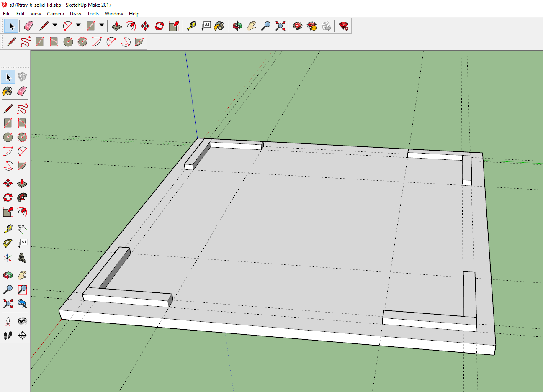This screenshot has height=392, width=543.
Task: Activate the Look Around eye tool
Action: tap(22, 320)
